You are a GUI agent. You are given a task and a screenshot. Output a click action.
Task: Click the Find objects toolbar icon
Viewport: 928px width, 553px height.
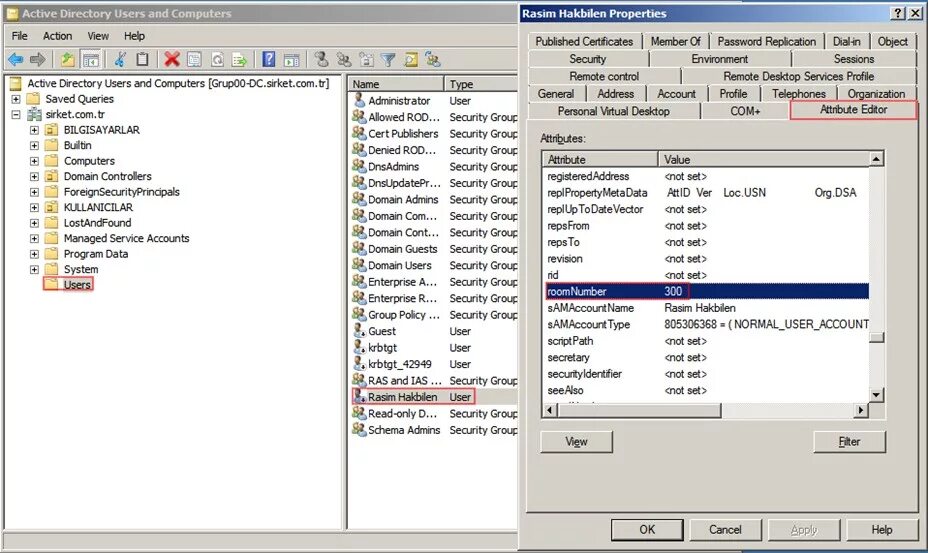(x=411, y=59)
